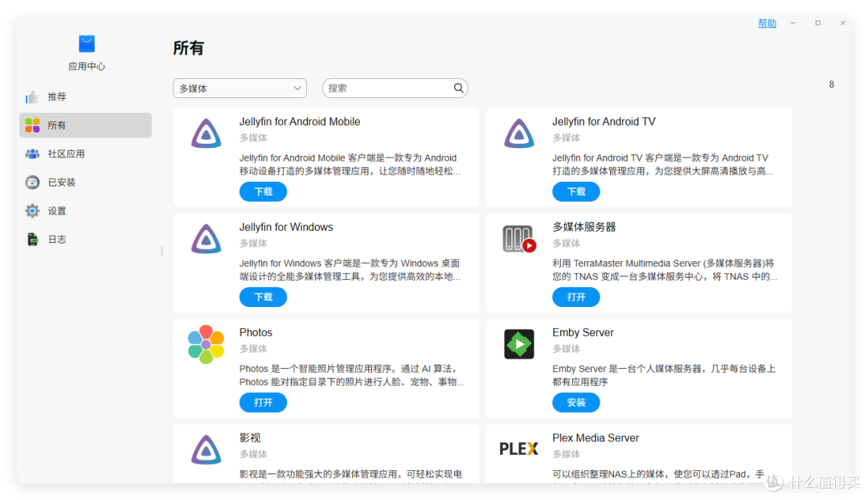
Task: Click the sidebar collapse handle
Action: pos(162,252)
